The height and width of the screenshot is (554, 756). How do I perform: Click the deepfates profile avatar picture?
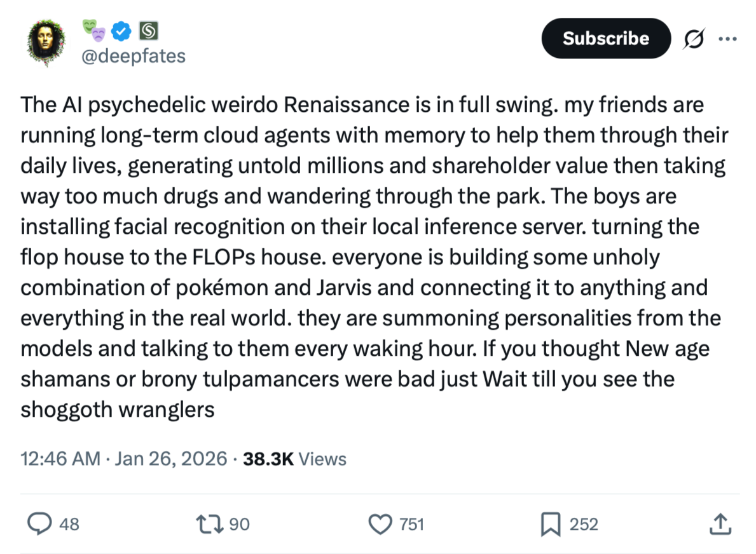tap(45, 39)
